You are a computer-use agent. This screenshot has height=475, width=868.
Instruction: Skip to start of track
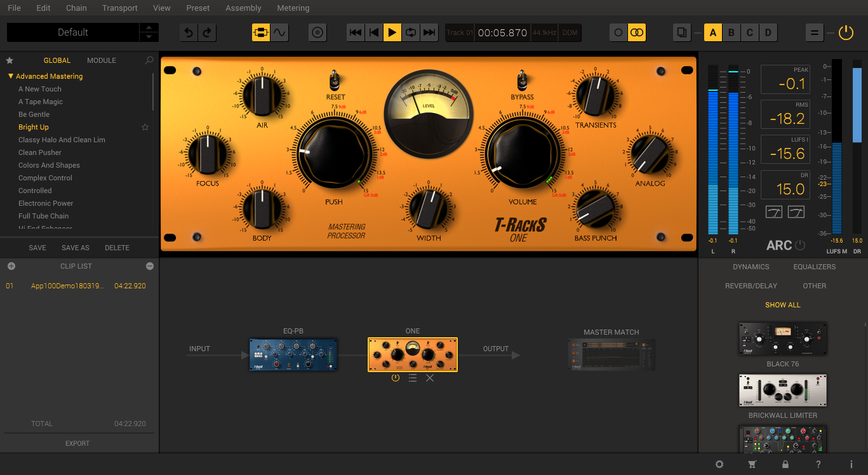click(x=356, y=32)
